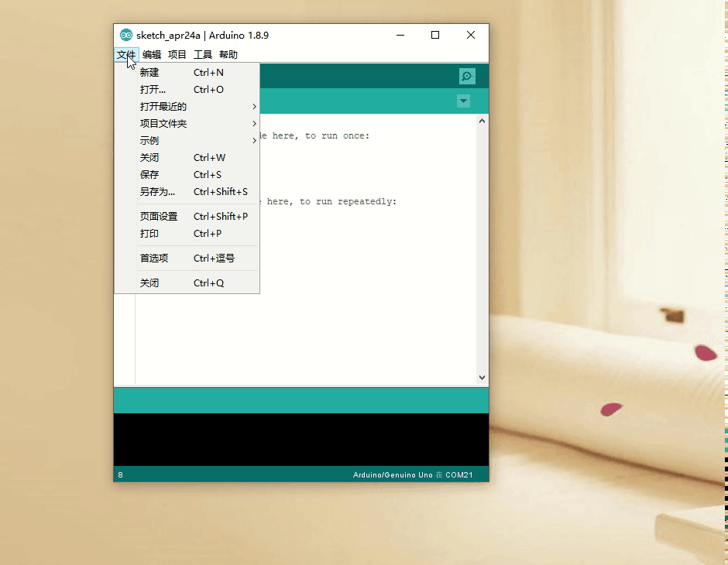The image size is (728, 565).
Task: Minimize the Arduino window
Action: click(400, 36)
